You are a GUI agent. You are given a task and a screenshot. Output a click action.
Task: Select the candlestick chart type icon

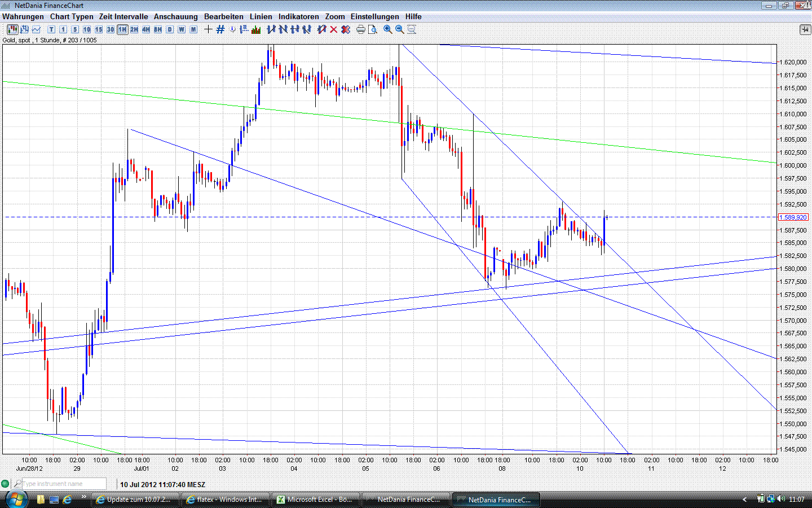12,29
